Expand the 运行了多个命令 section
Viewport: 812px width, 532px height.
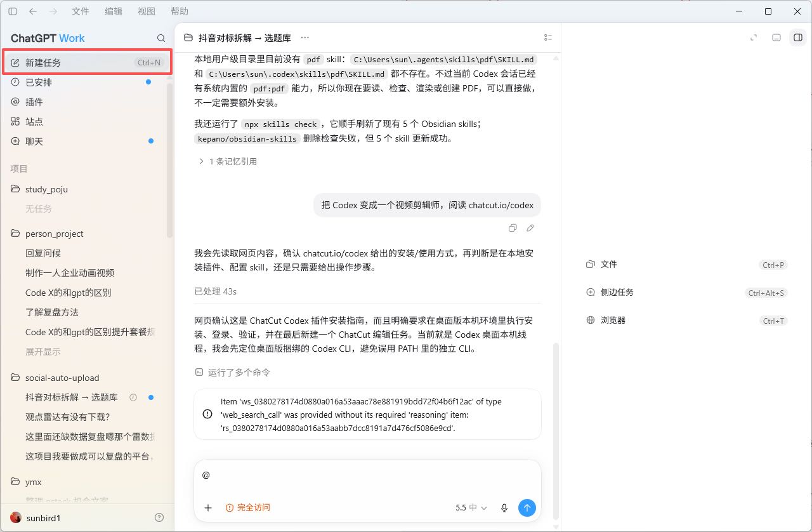point(232,373)
